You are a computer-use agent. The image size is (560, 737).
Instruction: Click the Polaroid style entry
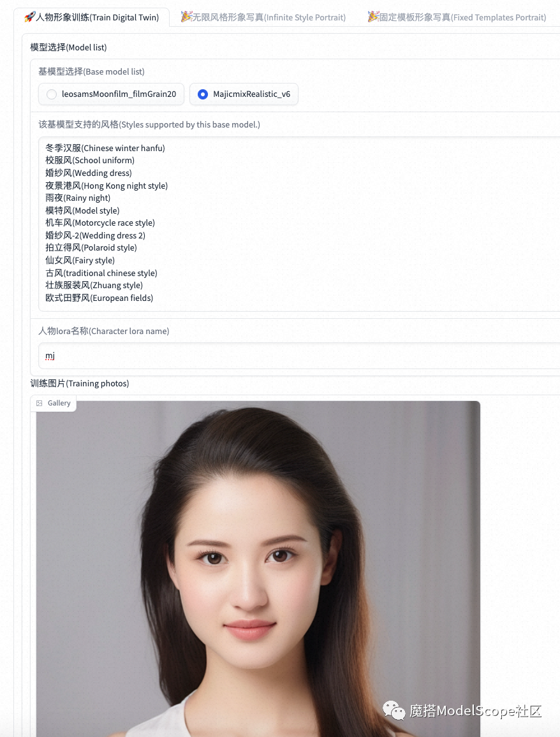pyautogui.click(x=91, y=248)
